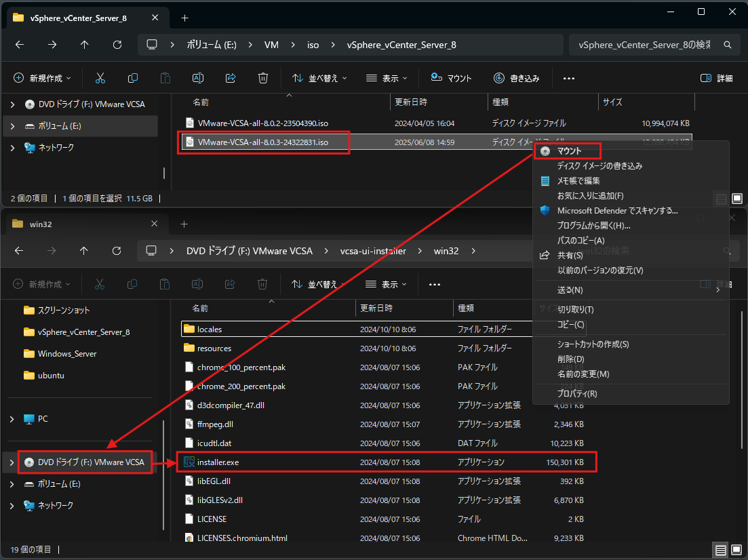
Task: Open the View (表示) dropdown in the vSphere_vCenter_Server_8 window
Action: pos(387,78)
